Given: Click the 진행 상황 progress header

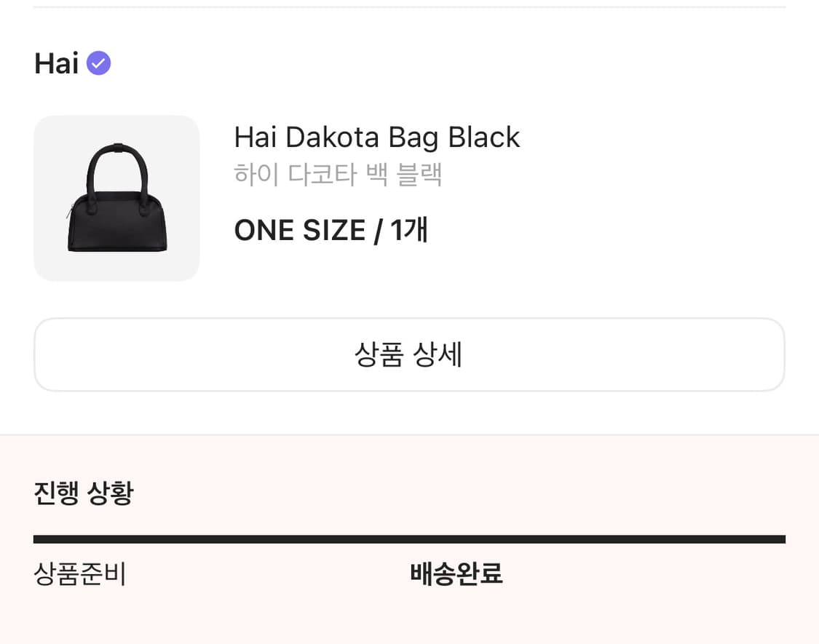Looking at the screenshot, I should click(x=83, y=493).
